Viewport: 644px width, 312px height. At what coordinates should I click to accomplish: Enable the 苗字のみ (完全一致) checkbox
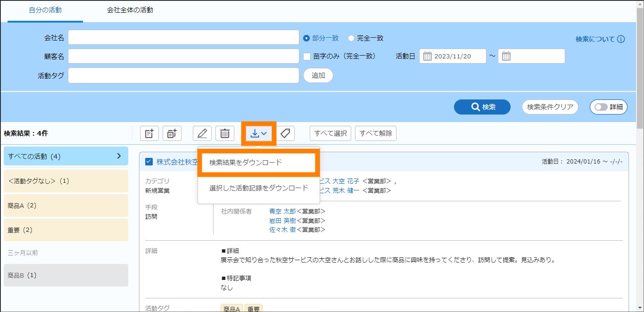307,57
